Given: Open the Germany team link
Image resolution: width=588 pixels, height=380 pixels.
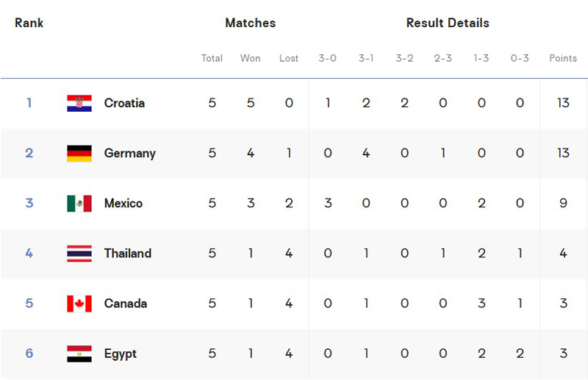Looking at the screenshot, I should point(130,154).
